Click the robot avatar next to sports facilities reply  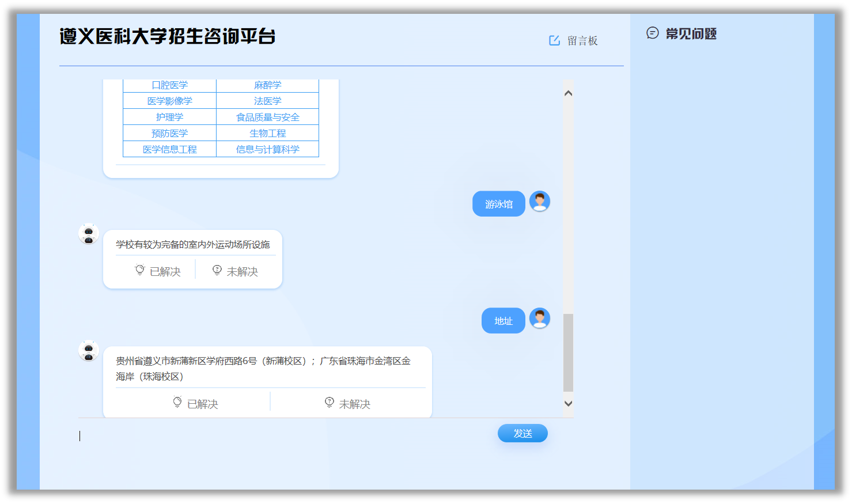click(x=89, y=234)
